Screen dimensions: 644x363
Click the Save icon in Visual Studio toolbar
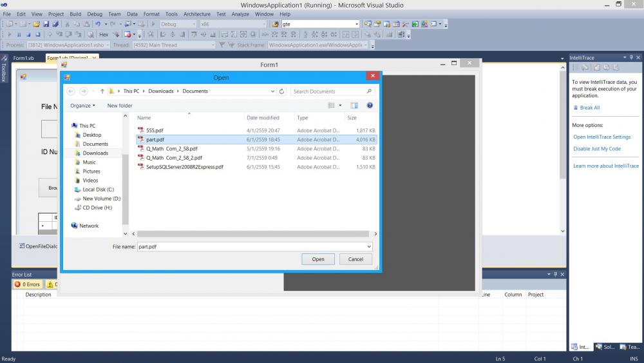[x=46, y=25]
